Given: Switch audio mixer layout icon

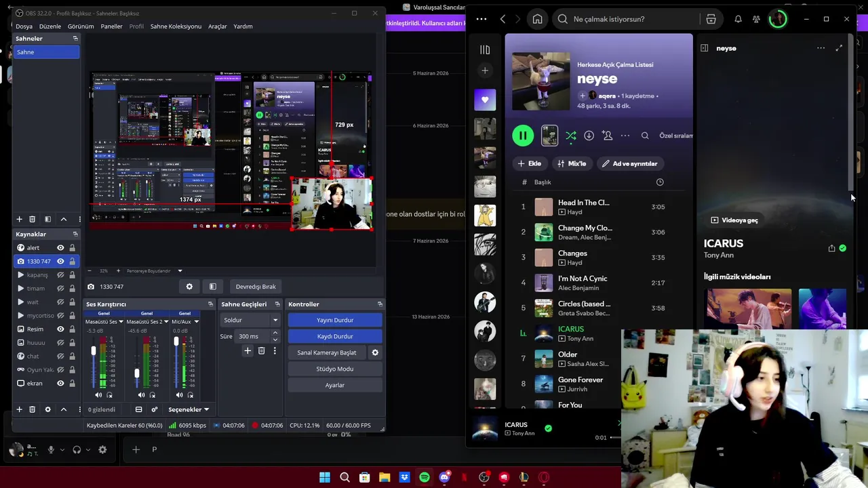Looking at the screenshot, I should click(139, 409).
